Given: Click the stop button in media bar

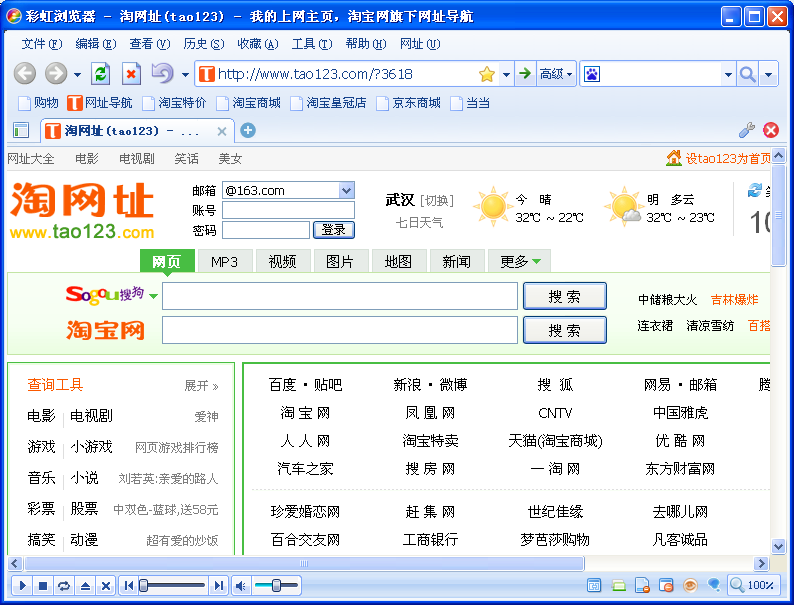Looking at the screenshot, I should [43, 586].
